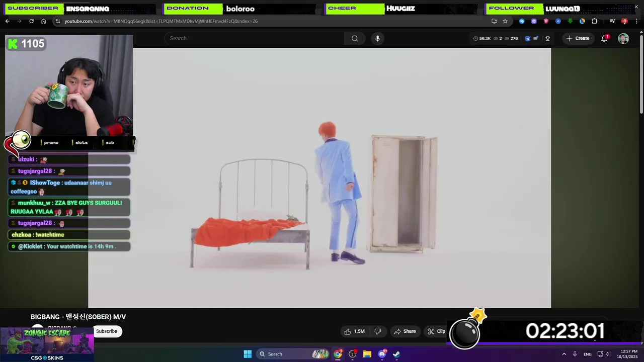Like the BIGBANG video
644x362 pixels.
pyautogui.click(x=354, y=331)
